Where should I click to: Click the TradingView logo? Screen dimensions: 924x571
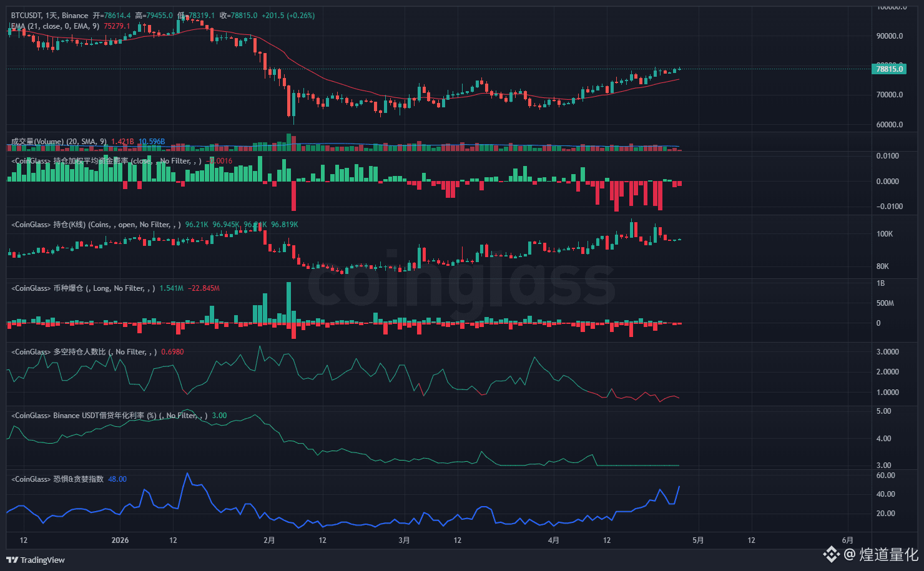(x=36, y=560)
